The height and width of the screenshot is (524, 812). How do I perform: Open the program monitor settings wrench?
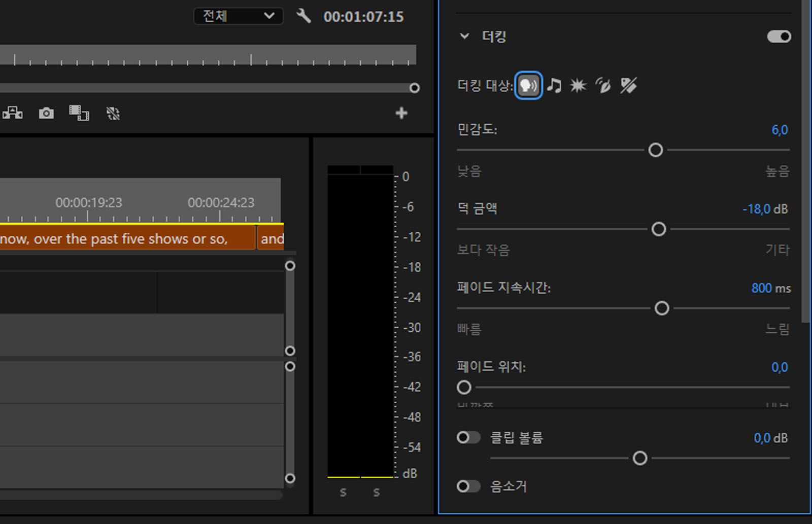tap(303, 16)
